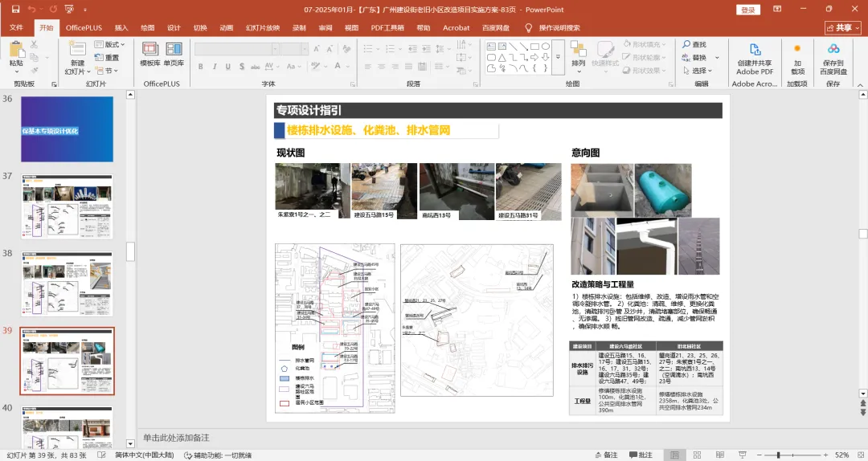Switch to Slide Sorter view icon

click(697, 455)
